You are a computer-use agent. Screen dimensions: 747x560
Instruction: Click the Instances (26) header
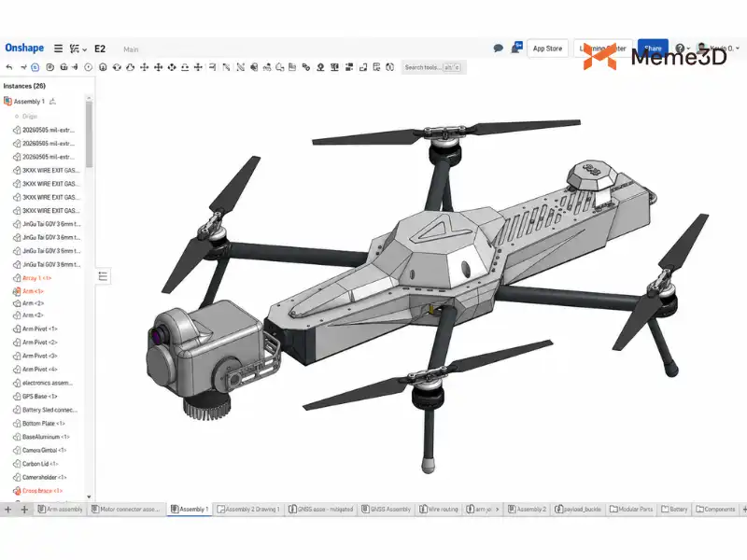(24, 86)
